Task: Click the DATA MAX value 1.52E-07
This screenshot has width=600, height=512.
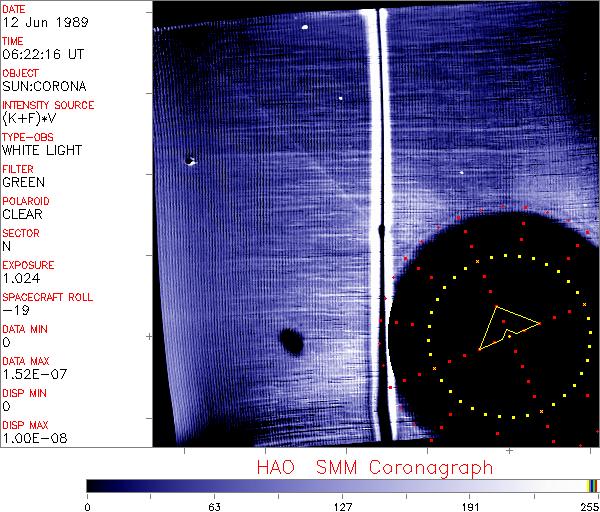Action: tap(30, 374)
